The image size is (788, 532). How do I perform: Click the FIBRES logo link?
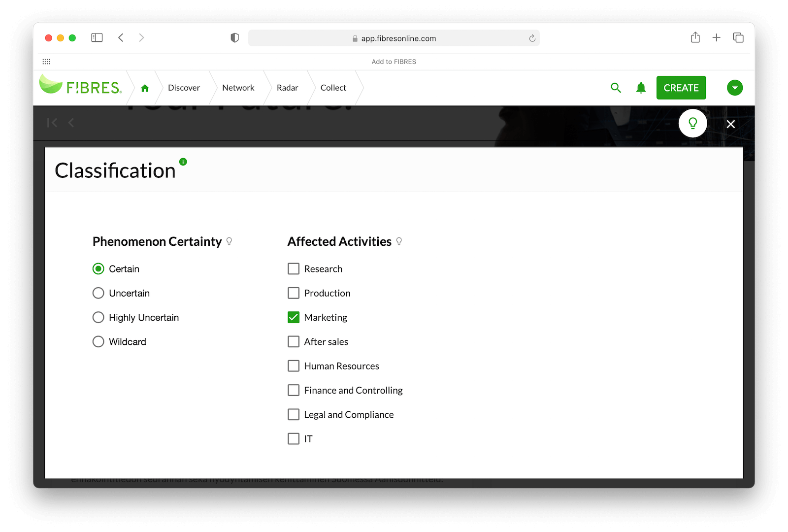coord(81,87)
